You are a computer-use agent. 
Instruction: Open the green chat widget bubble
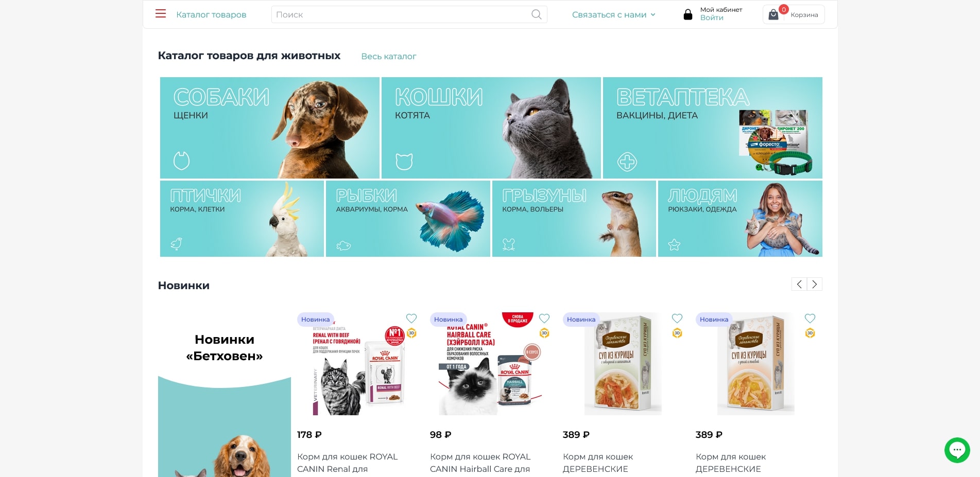point(957,450)
